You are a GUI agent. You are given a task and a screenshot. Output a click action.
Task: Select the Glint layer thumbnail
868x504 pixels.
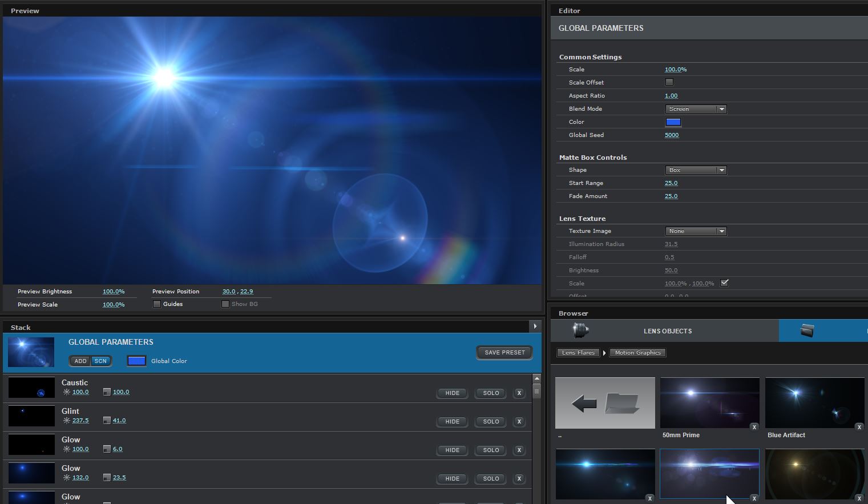tap(31, 416)
